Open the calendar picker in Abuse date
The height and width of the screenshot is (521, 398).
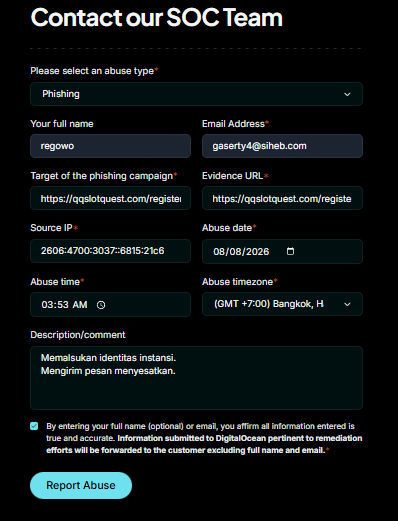(290, 251)
